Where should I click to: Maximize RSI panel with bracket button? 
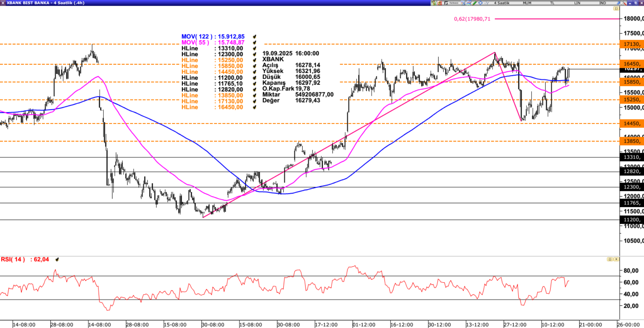coord(610,259)
